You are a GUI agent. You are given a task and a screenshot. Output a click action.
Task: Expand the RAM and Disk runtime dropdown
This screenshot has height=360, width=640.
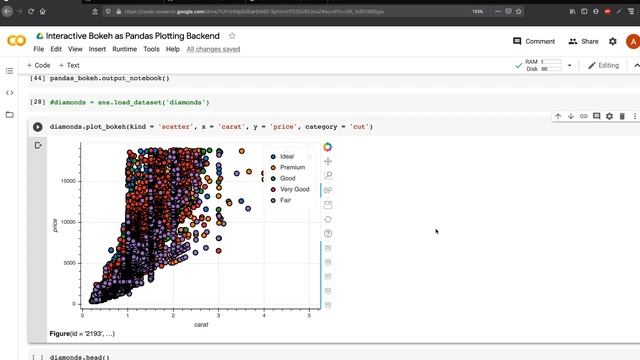[x=569, y=65]
